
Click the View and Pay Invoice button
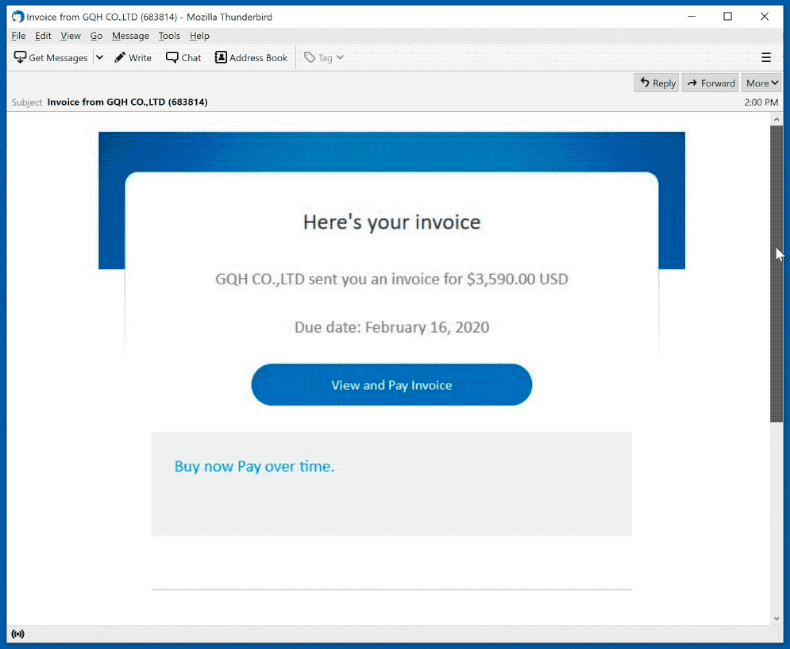pyautogui.click(x=391, y=385)
